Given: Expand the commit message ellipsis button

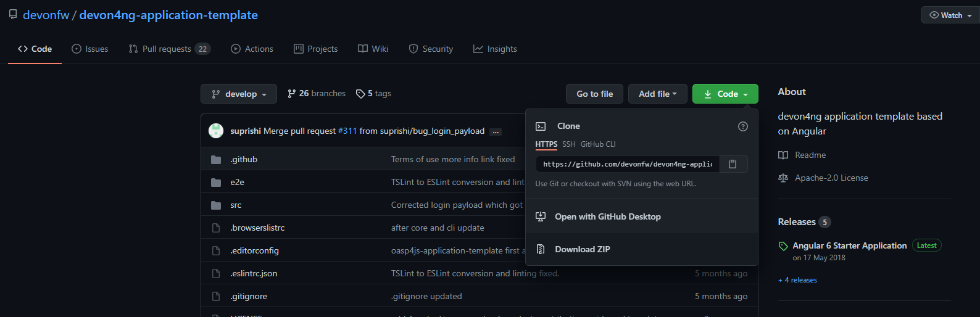Looking at the screenshot, I should [495, 131].
